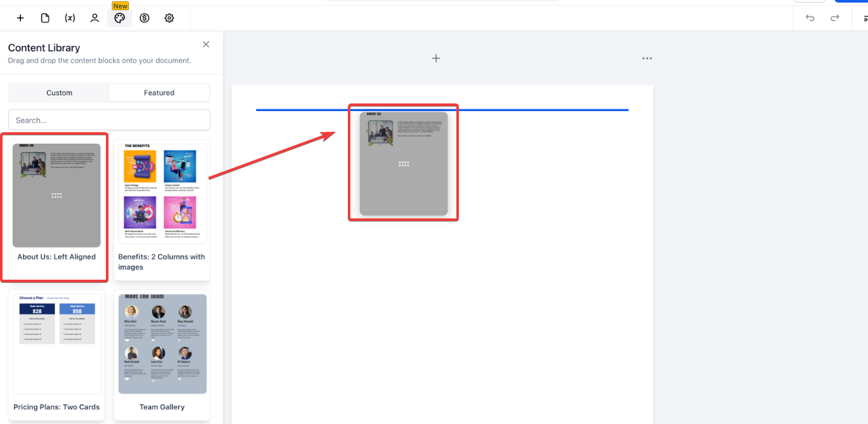Open the pricing dollar sign icon
Screen dimensions: 868x424
pos(144,18)
